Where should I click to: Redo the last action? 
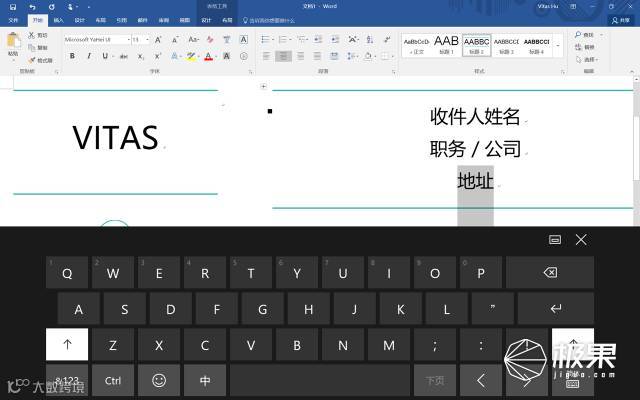(x=51, y=7)
